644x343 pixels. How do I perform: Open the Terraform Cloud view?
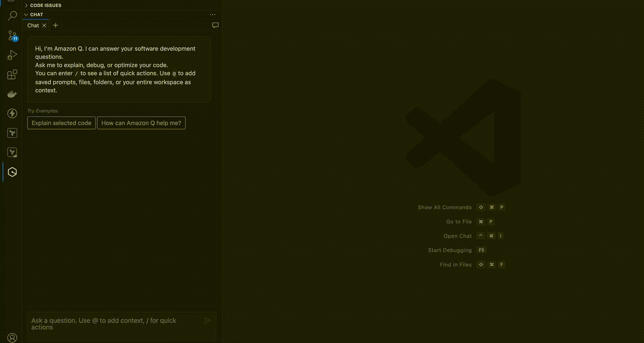point(12,152)
